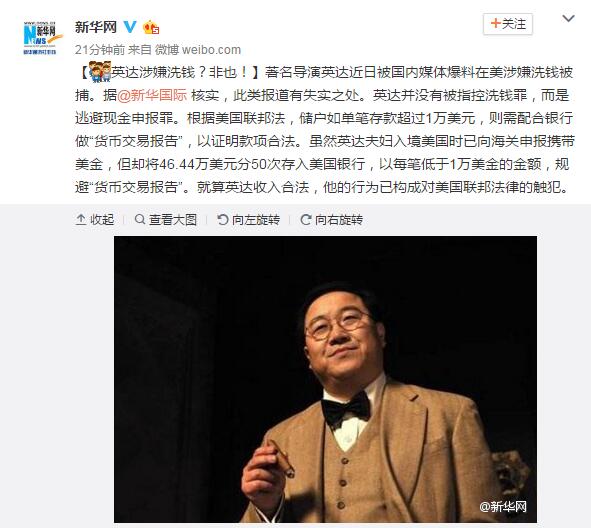Click the family emoji in headline
This screenshot has width=591, height=528.
click(x=100, y=72)
